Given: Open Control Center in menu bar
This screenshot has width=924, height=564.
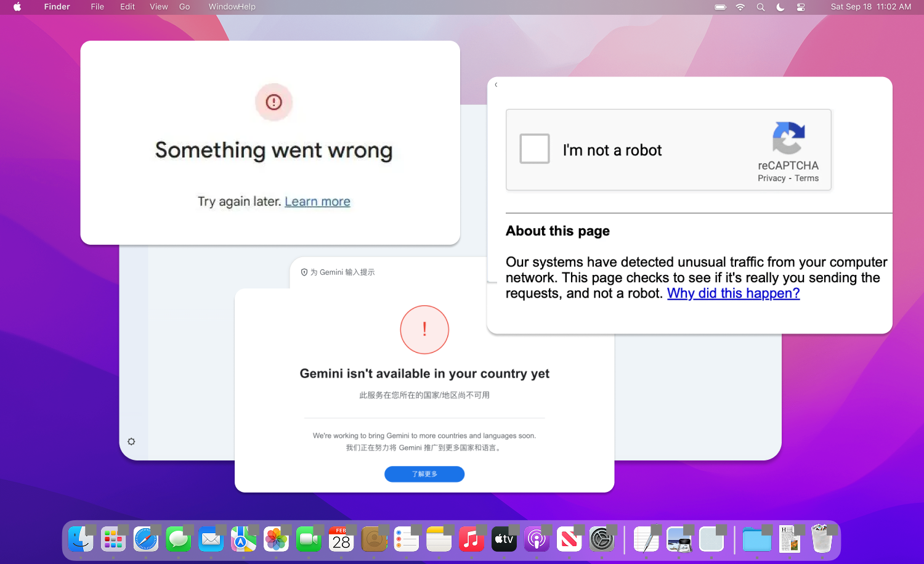Looking at the screenshot, I should point(800,7).
